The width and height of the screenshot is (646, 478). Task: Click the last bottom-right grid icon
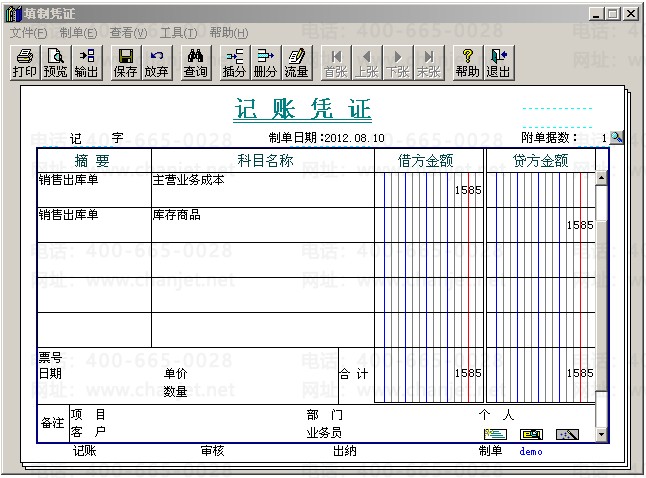(567, 434)
